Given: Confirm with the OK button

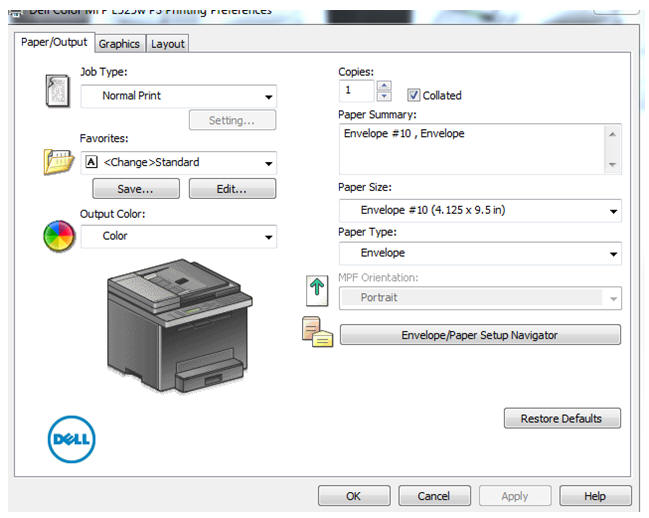Looking at the screenshot, I should 354,496.
